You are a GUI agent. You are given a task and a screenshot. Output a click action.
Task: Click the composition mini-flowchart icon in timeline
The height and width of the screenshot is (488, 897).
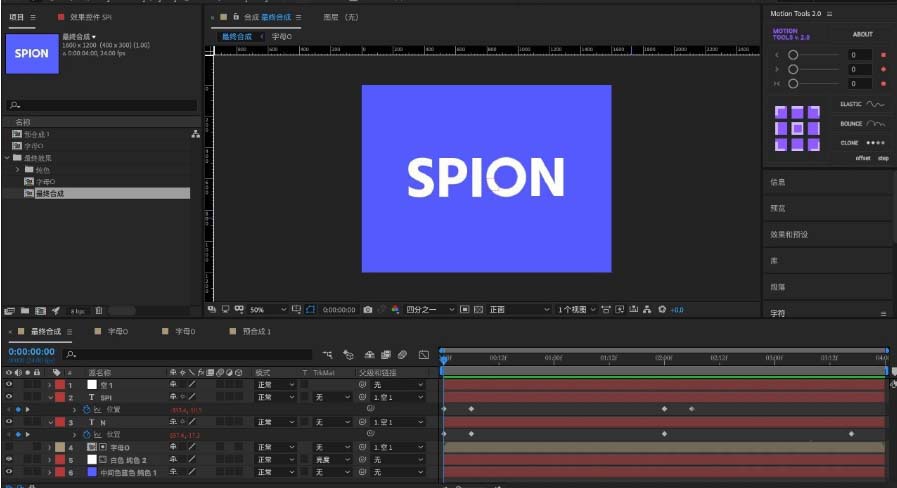(x=328, y=354)
